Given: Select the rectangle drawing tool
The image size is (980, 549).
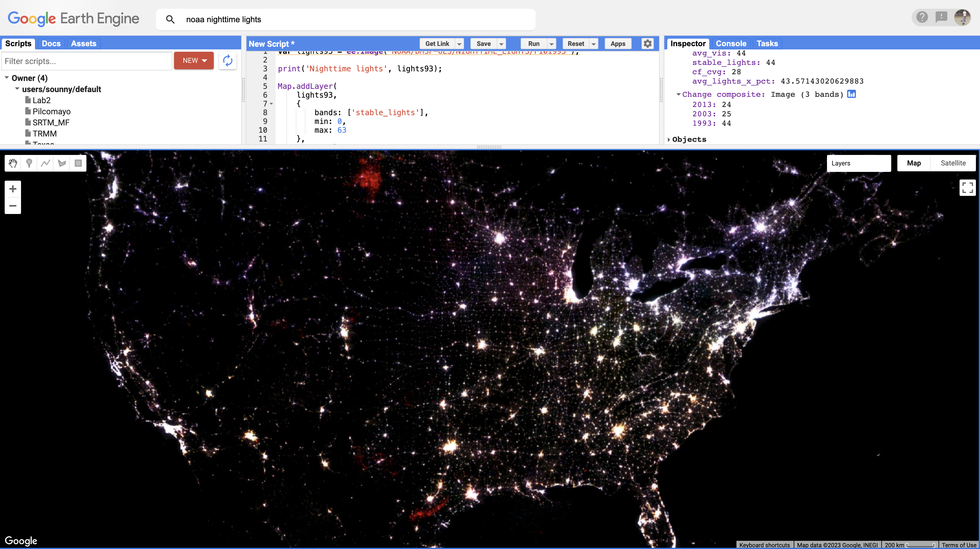Looking at the screenshot, I should tap(78, 163).
